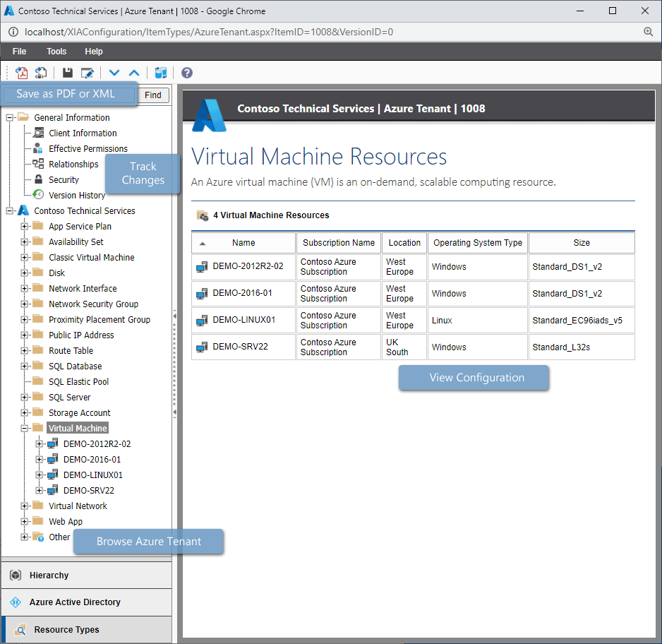
Task: Open the Tools menu
Action: point(56,51)
